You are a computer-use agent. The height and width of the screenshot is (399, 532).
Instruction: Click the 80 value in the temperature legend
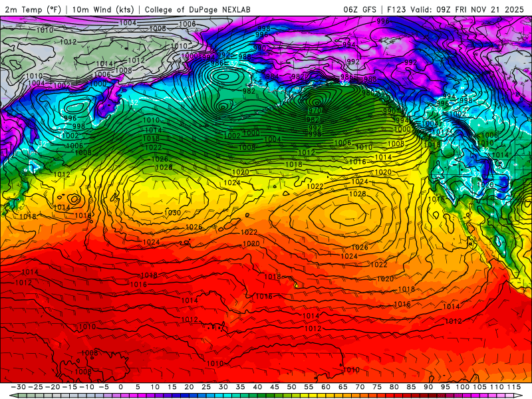pyautogui.click(x=394, y=387)
